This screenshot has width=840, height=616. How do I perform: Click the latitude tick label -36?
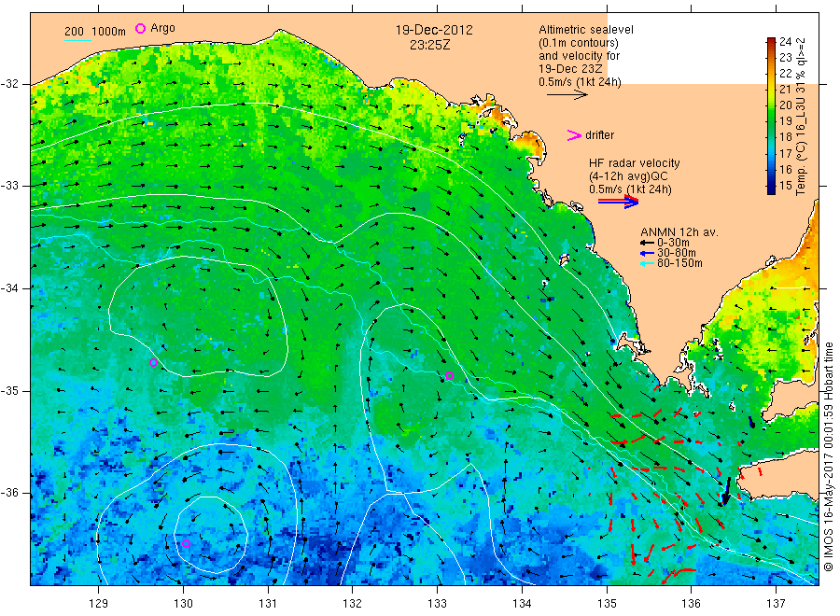click(x=9, y=493)
